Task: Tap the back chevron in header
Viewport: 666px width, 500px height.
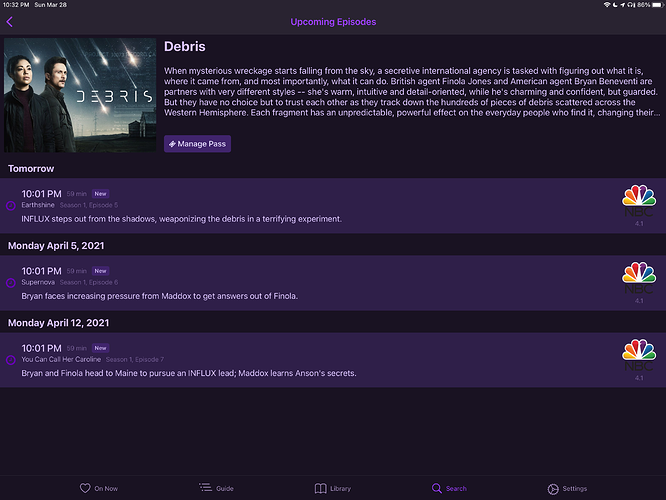Action: coord(11,22)
